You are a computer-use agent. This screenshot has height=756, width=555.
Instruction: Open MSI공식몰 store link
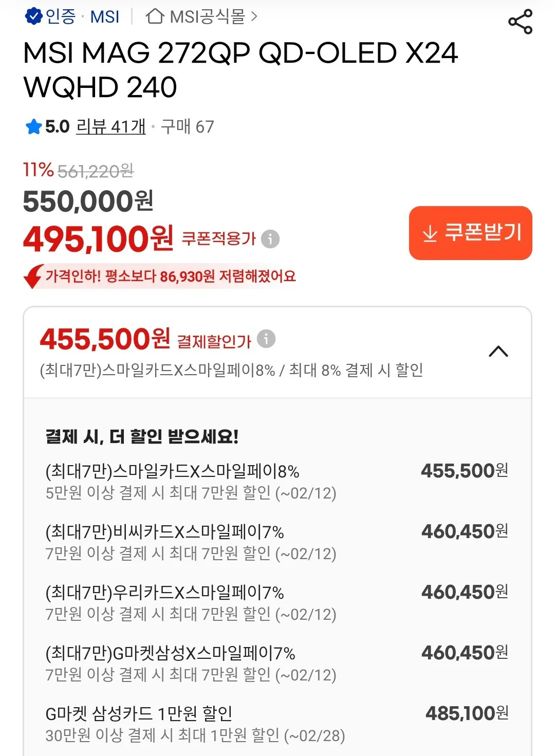click(x=208, y=17)
